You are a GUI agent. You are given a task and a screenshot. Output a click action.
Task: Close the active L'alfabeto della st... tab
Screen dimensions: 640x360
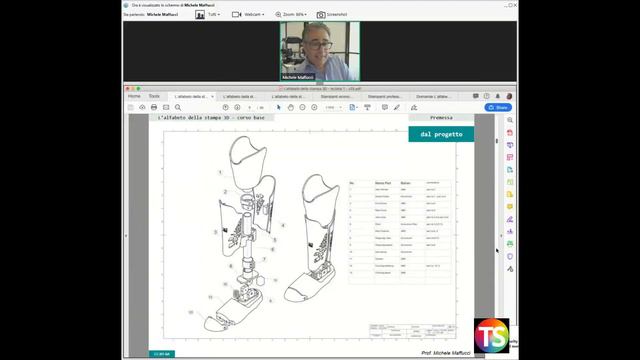(212, 97)
